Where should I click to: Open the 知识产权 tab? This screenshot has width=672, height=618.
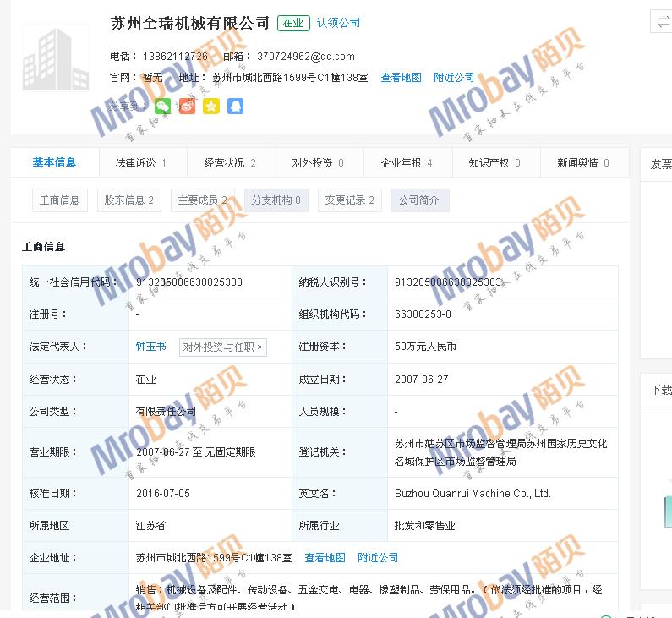click(x=494, y=163)
